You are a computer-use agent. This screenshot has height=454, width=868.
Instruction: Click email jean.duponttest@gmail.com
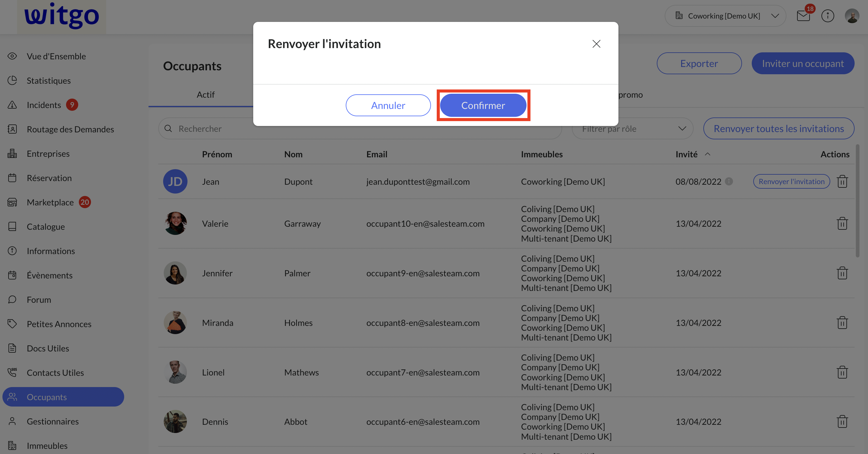click(418, 182)
